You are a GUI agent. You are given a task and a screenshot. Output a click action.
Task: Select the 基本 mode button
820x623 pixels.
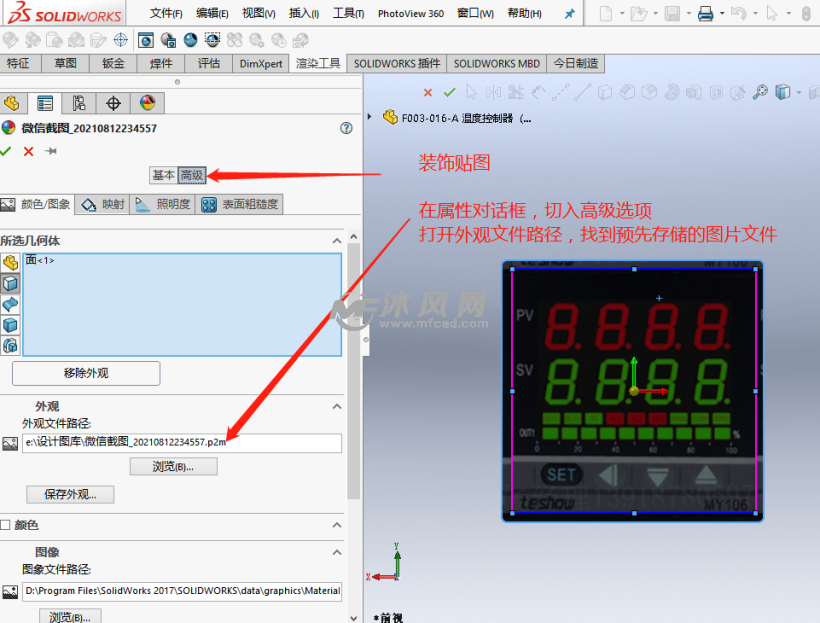164,175
